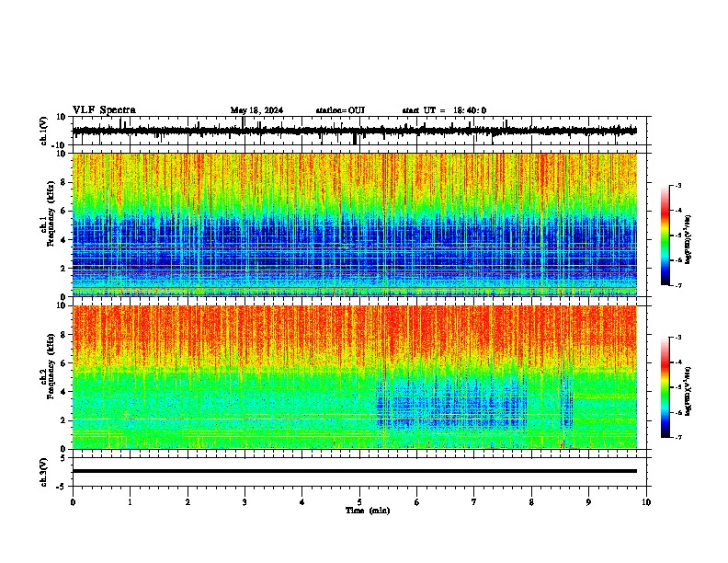
Task: Click the "4" time axis tick label
Action: point(302,502)
